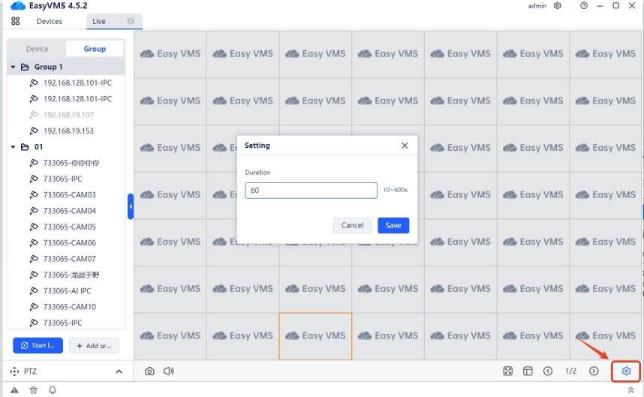Click Cancel in the Setting dialog

tap(352, 225)
